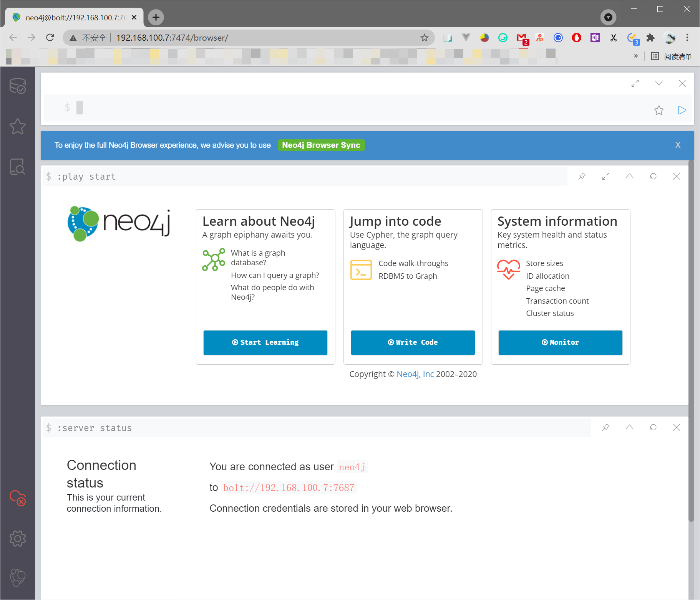Click the page vertical scrollbar
The image size is (700, 600).
click(x=691, y=340)
